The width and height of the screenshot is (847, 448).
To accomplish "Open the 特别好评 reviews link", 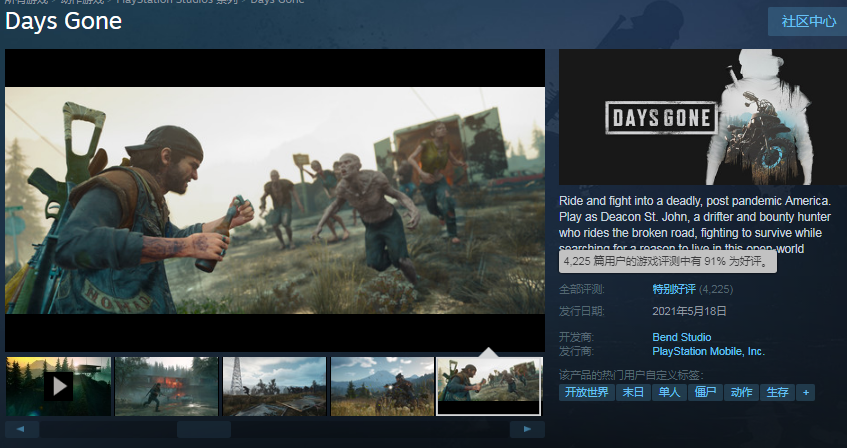I will [673, 289].
